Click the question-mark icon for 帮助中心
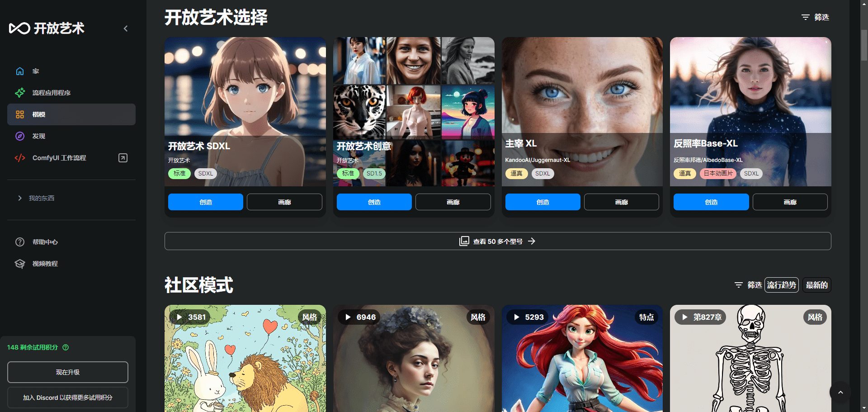The width and height of the screenshot is (868, 412). (x=20, y=242)
